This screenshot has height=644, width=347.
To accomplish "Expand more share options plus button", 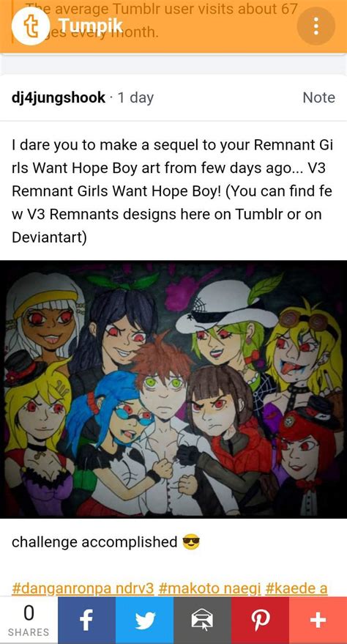I will pyautogui.click(x=318, y=620).
